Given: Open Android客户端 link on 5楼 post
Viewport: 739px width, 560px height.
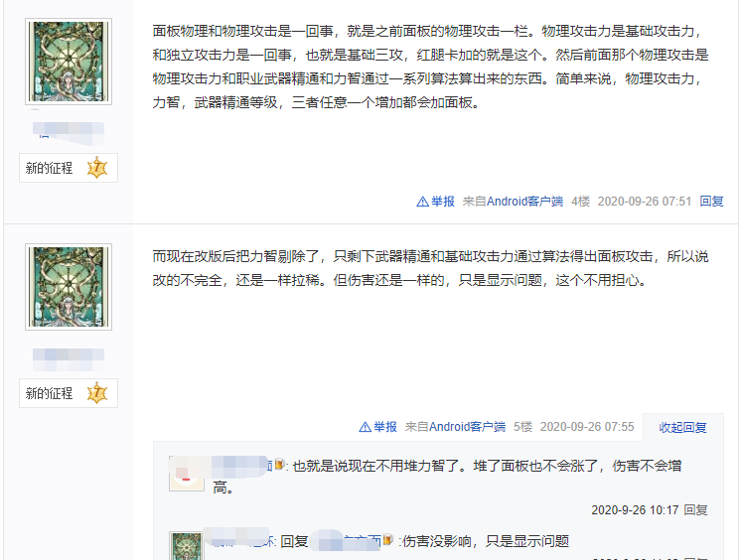Looking at the screenshot, I should coord(467,427).
